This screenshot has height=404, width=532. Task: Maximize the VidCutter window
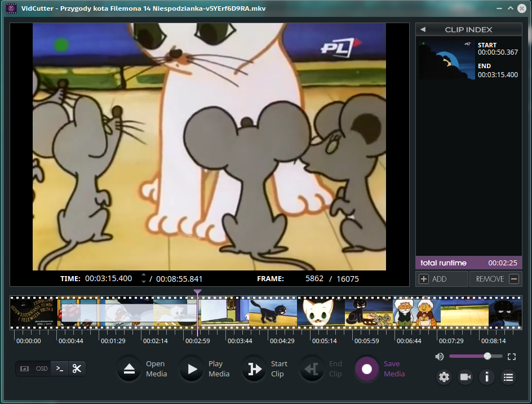[510, 8]
